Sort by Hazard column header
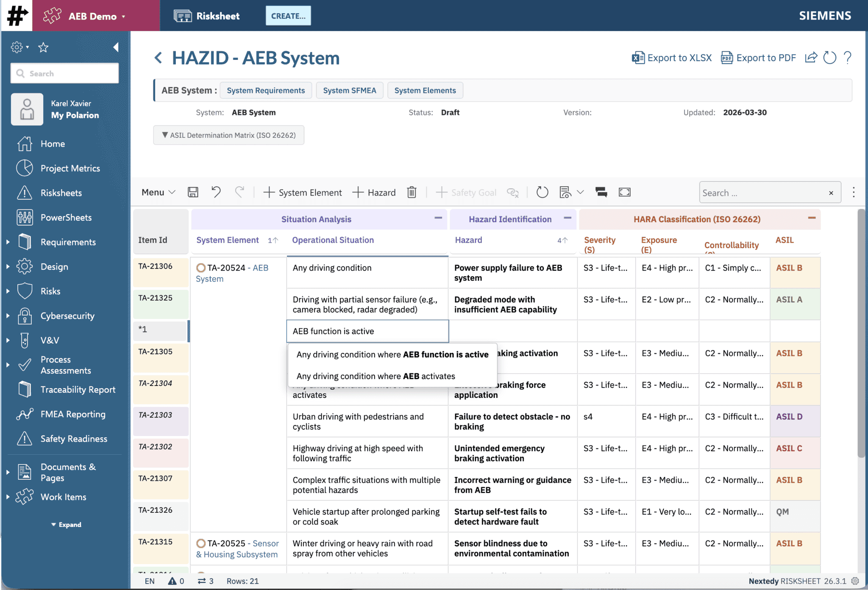Image resolution: width=868 pixels, height=590 pixels. click(x=468, y=240)
